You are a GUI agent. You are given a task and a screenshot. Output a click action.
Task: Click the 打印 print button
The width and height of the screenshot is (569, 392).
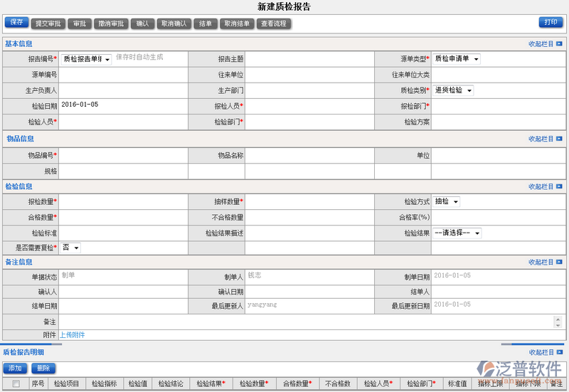[x=551, y=22]
